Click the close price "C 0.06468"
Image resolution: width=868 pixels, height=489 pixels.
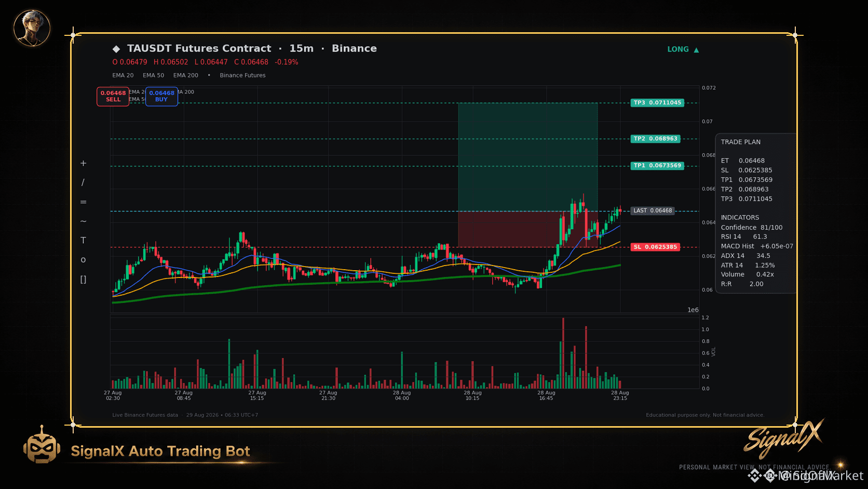(x=251, y=62)
